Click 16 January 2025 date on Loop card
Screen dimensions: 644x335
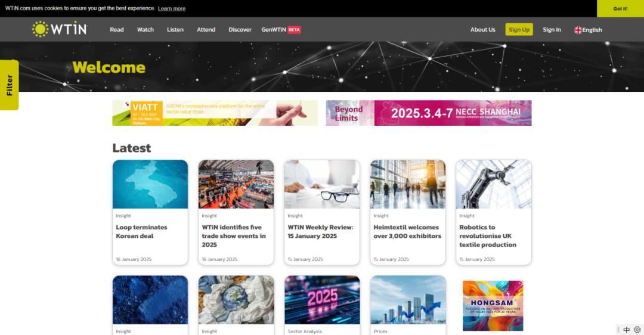(x=134, y=259)
